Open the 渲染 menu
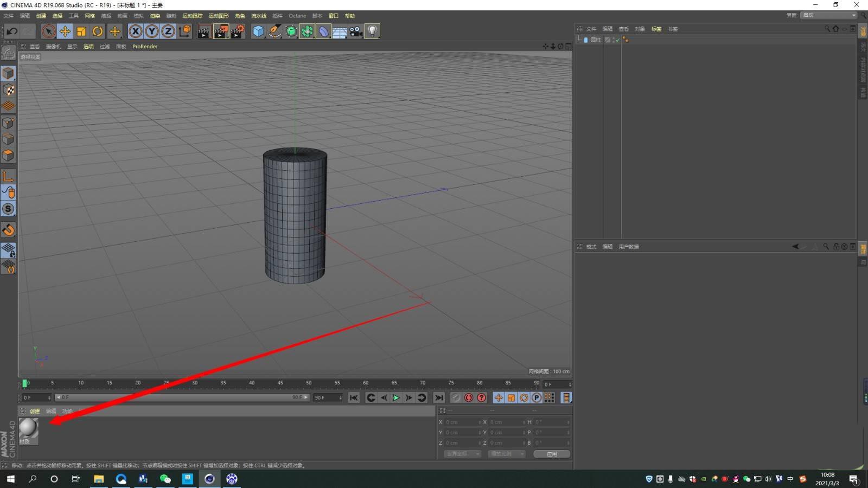Viewport: 868px width, 488px height. tap(155, 16)
